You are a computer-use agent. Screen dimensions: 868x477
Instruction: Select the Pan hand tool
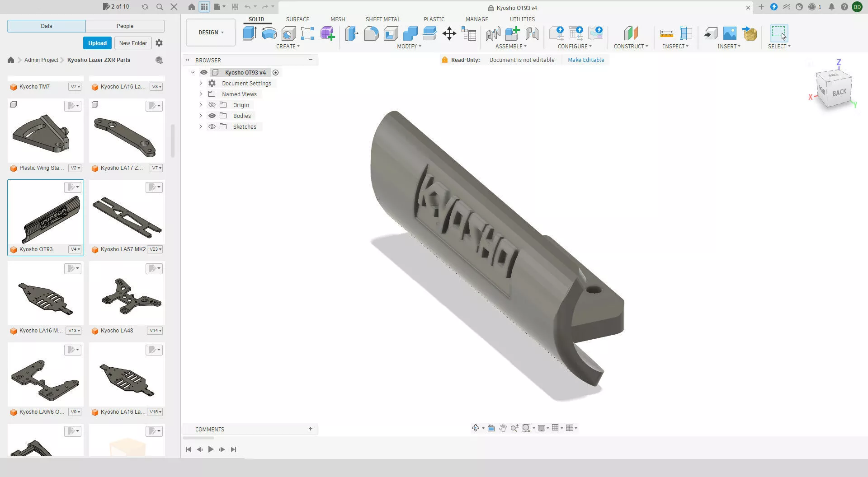(x=503, y=428)
